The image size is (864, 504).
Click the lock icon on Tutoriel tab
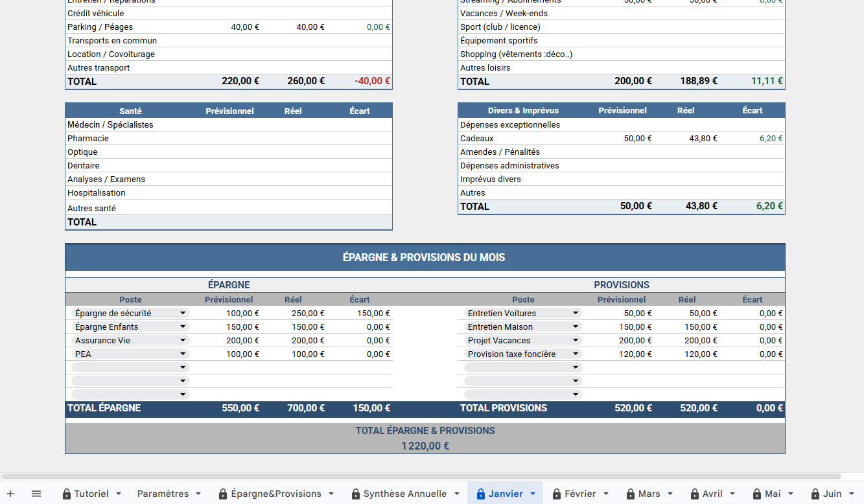coord(67,494)
